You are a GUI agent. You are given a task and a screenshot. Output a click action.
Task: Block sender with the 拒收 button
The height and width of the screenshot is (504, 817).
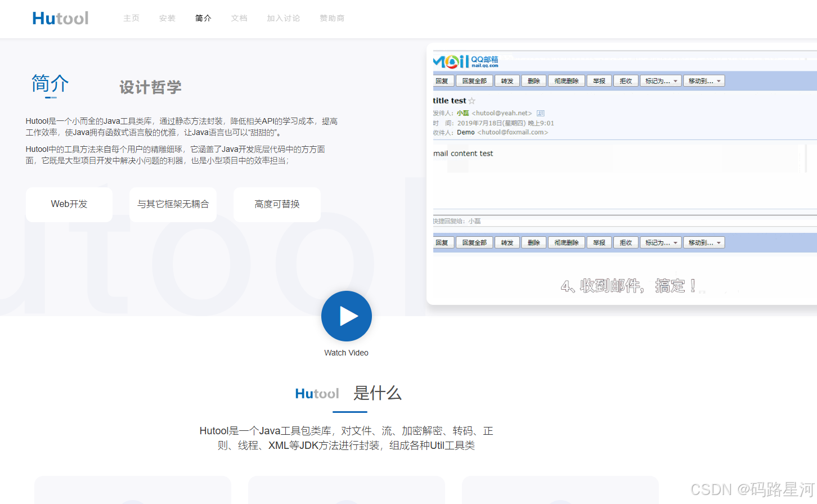pos(626,80)
